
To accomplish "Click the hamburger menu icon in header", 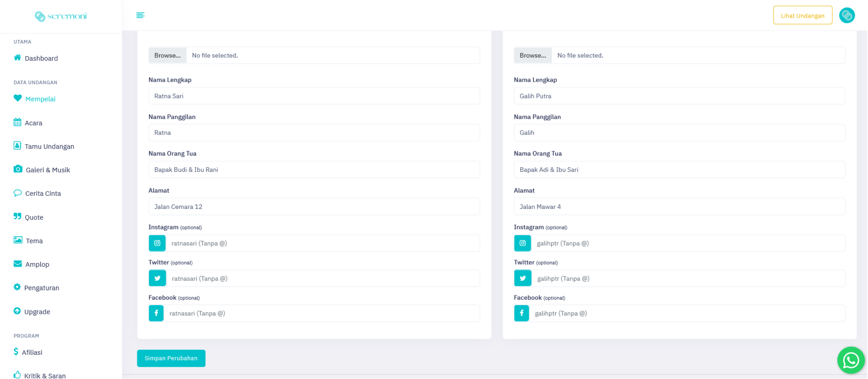I will tap(140, 15).
